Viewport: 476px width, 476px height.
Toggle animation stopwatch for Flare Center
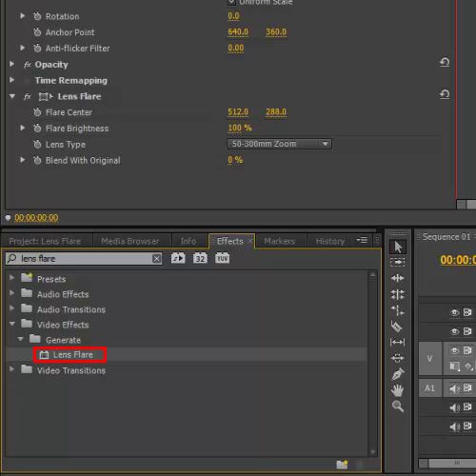tap(37, 111)
